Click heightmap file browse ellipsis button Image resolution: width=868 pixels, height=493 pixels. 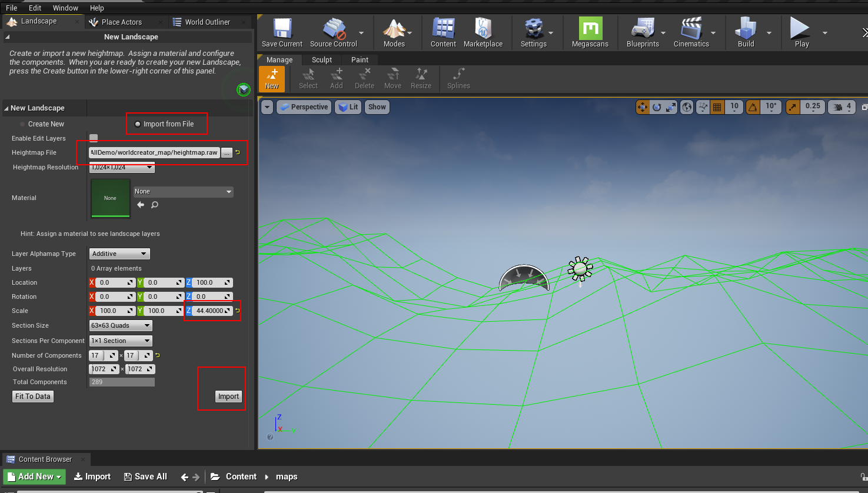(x=227, y=153)
